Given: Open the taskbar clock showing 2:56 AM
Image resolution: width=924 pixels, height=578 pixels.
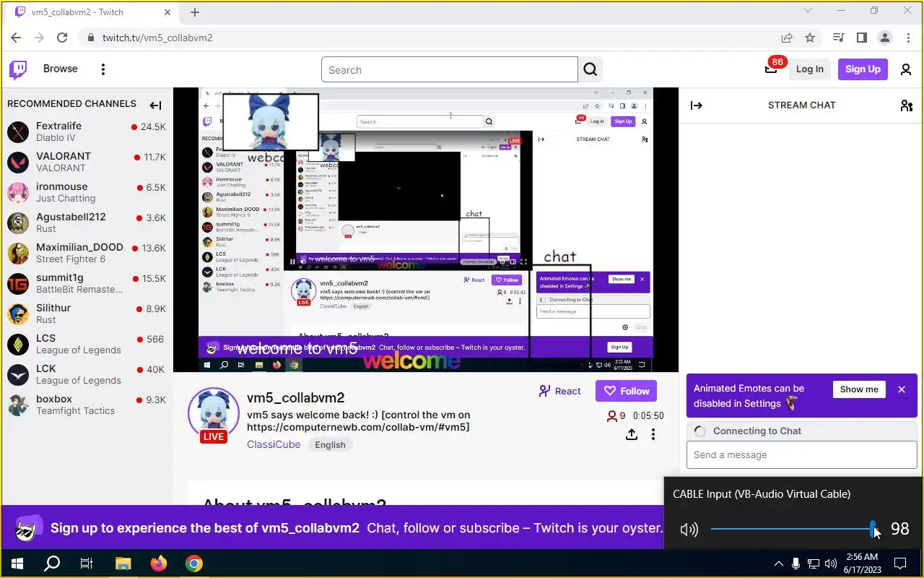Looking at the screenshot, I should (x=861, y=563).
